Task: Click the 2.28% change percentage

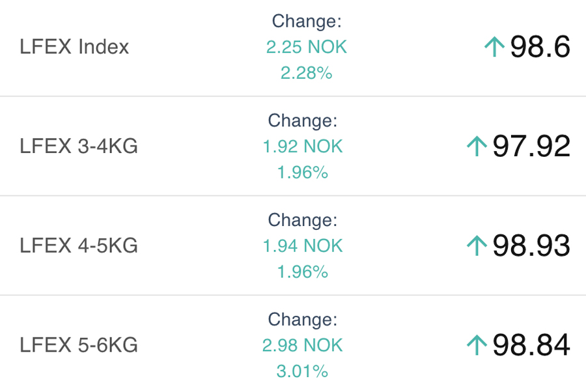Action: click(x=306, y=73)
